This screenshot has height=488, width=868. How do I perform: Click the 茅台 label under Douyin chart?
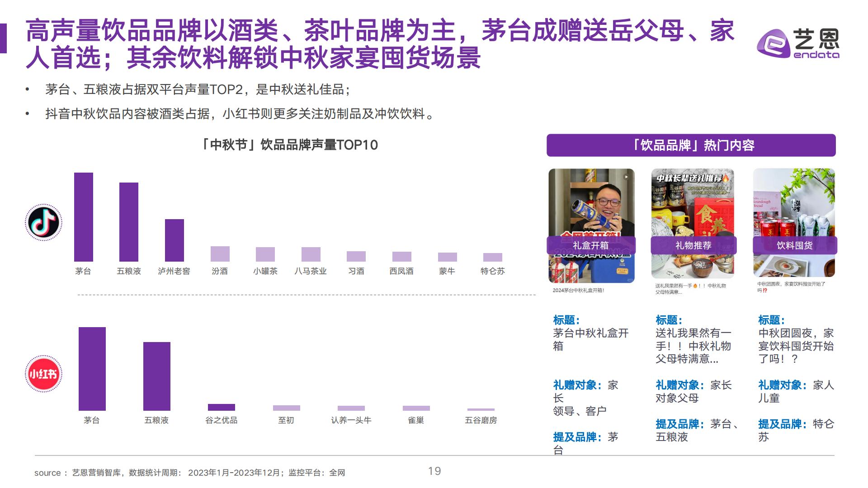[83, 271]
